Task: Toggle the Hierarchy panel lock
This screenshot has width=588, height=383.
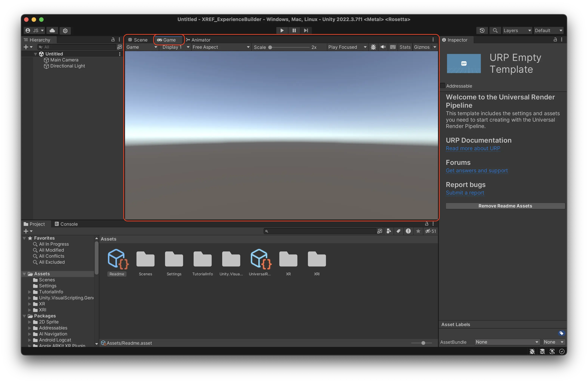Action: (113, 39)
